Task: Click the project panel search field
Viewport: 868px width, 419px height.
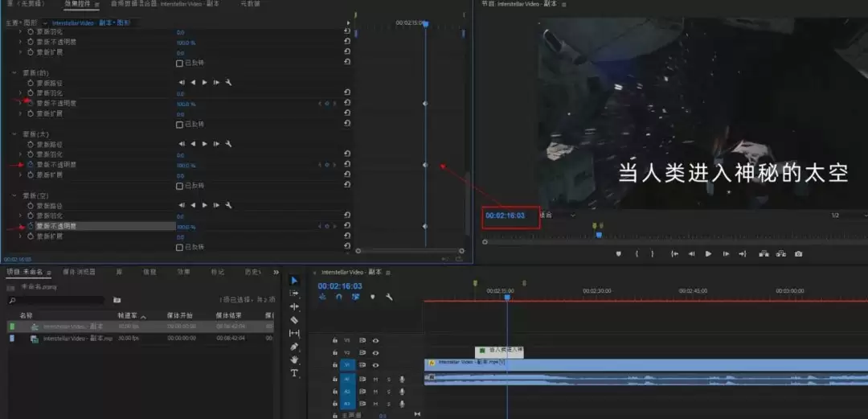Action: coord(56,300)
